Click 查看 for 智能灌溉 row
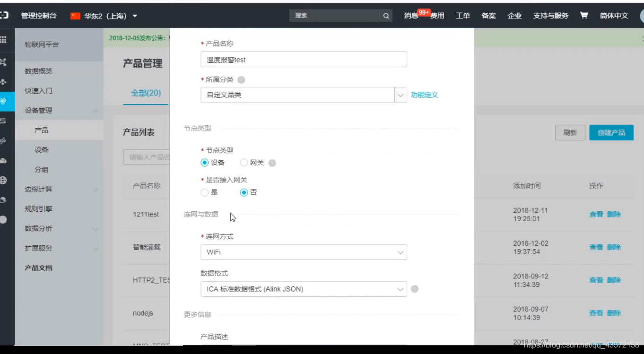 pos(596,247)
